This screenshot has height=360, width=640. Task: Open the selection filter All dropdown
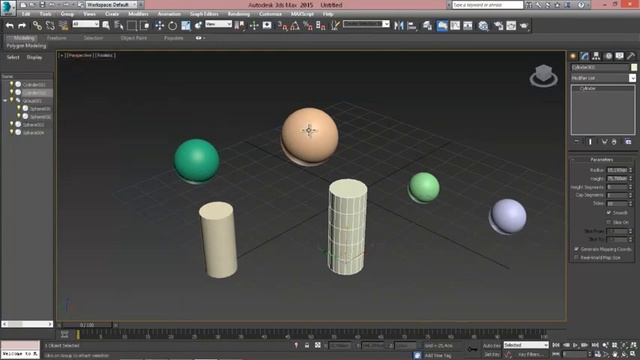click(86, 24)
